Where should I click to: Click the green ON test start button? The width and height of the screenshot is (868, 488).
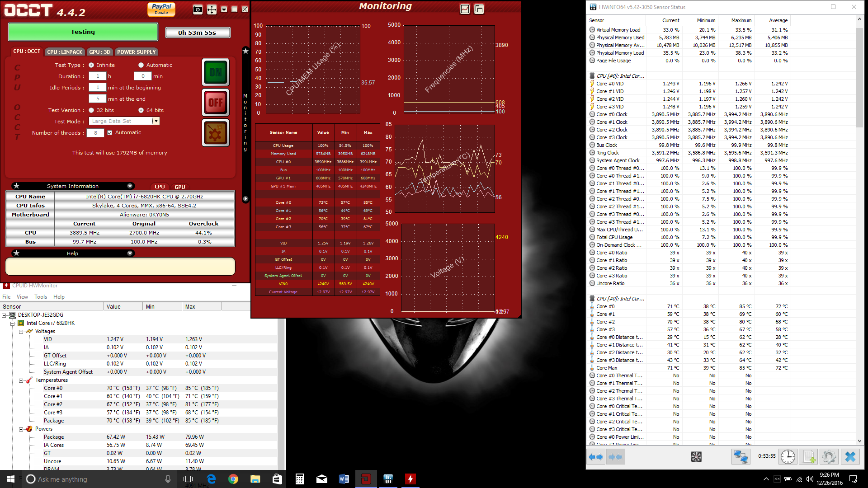[216, 72]
